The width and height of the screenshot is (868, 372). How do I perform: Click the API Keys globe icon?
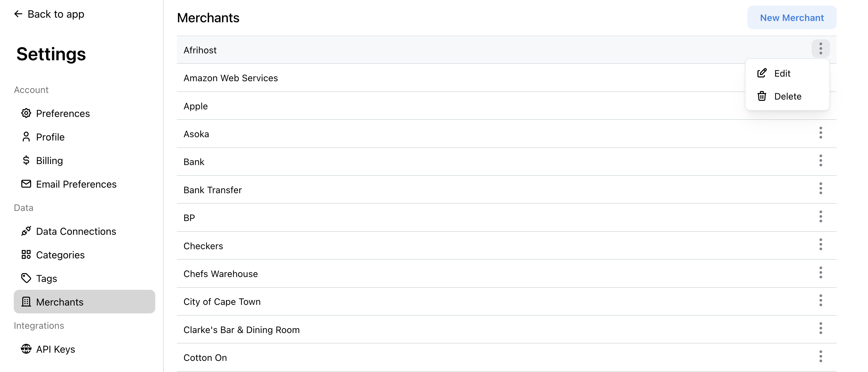(26, 349)
